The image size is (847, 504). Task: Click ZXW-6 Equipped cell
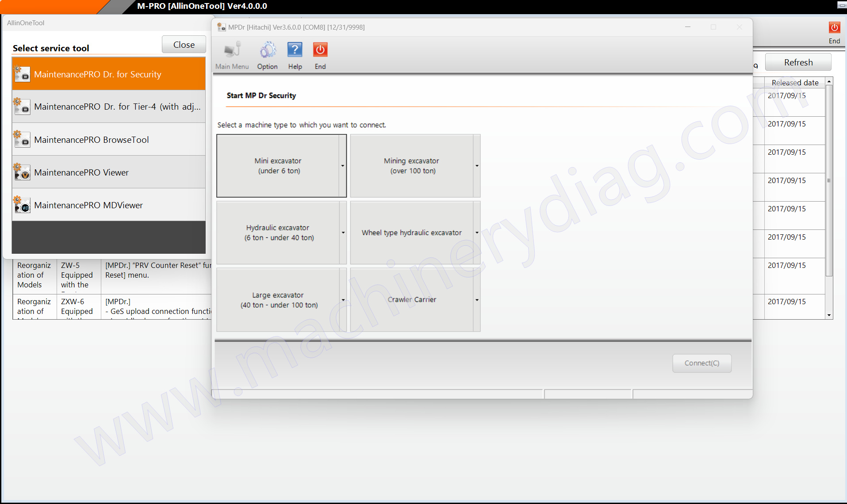[x=79, y=306]
